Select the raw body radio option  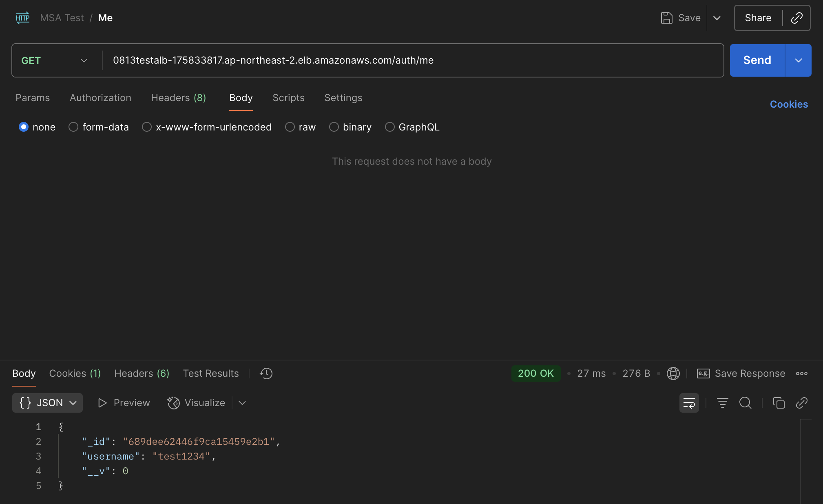[290, 127]
